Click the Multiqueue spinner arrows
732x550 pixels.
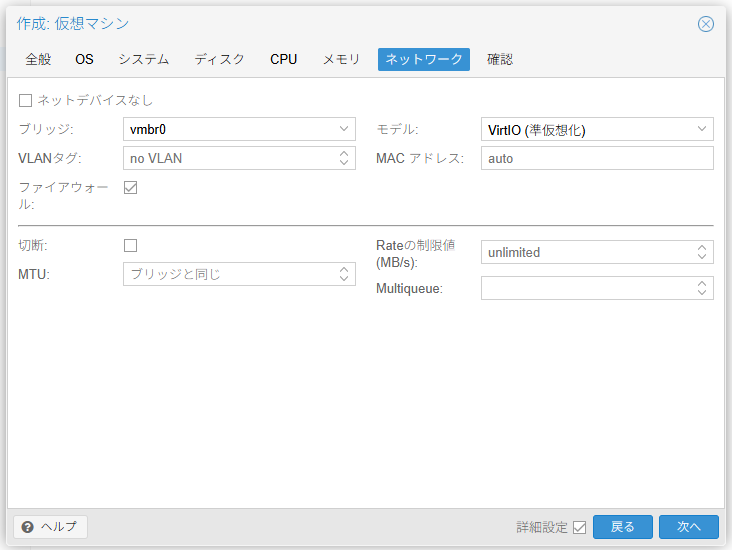pyautogui.click(x=702, y=288)
